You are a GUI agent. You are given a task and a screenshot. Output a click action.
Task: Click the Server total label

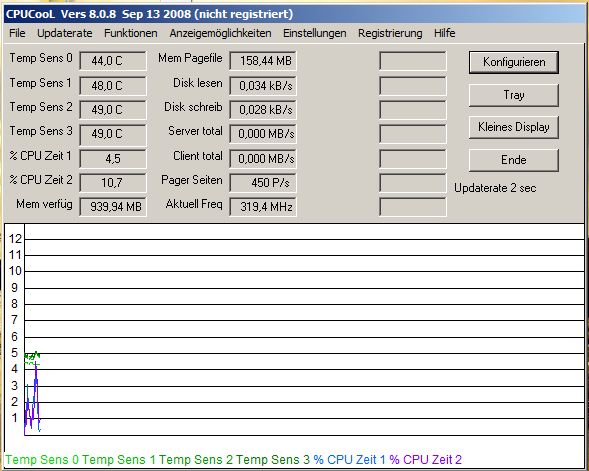tap(195, 131)
